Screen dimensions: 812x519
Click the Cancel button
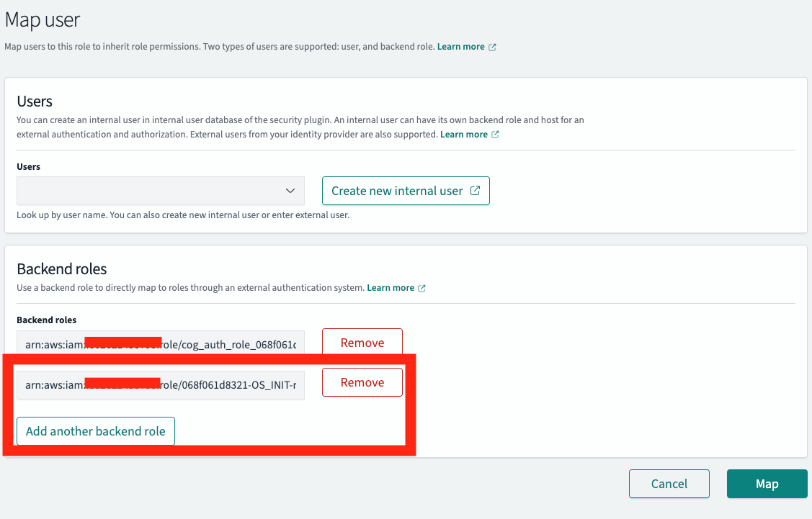pyautogui.click(x=669, y=484)
